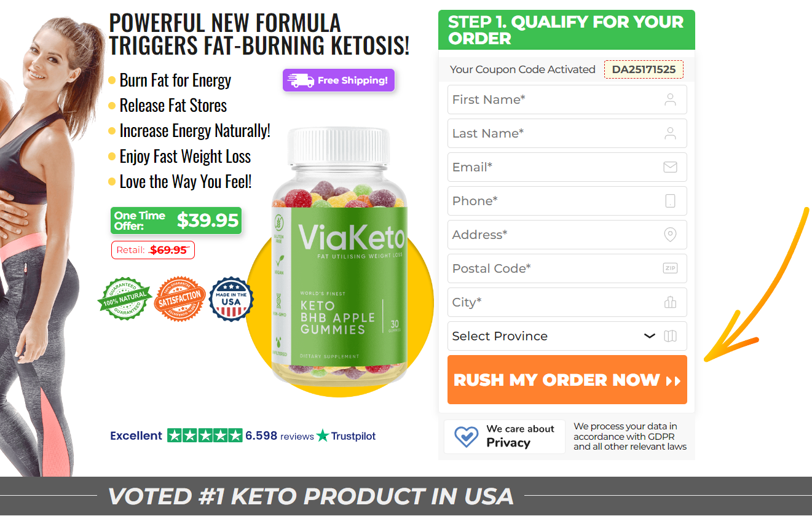Click the phone icon in Phone field
The image size is (812, 516).
[x=670, y=201]
